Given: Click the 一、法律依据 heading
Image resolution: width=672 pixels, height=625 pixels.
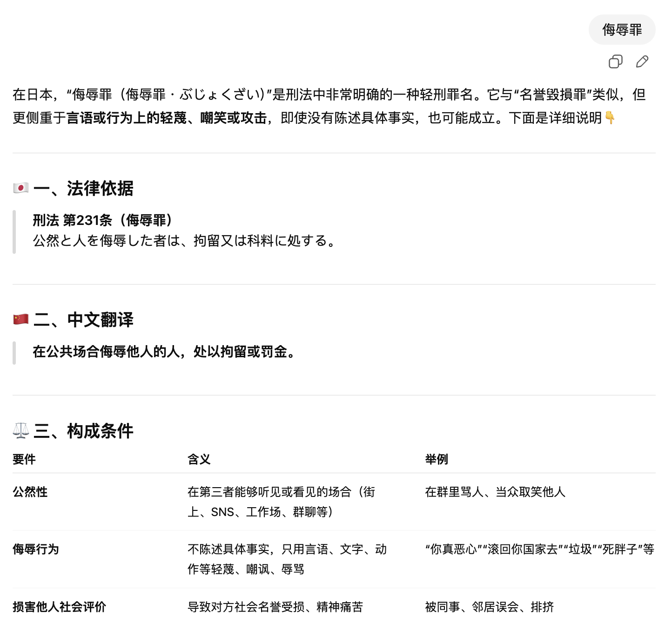Looking at the screenshot, I should (x=84, y=189).
